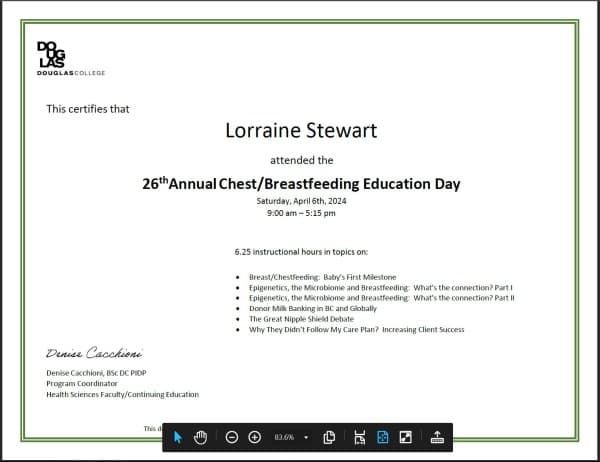The image size is (600, 462).
Task: Enable fit to width scrolling view
Action: (x=360, y=437)
